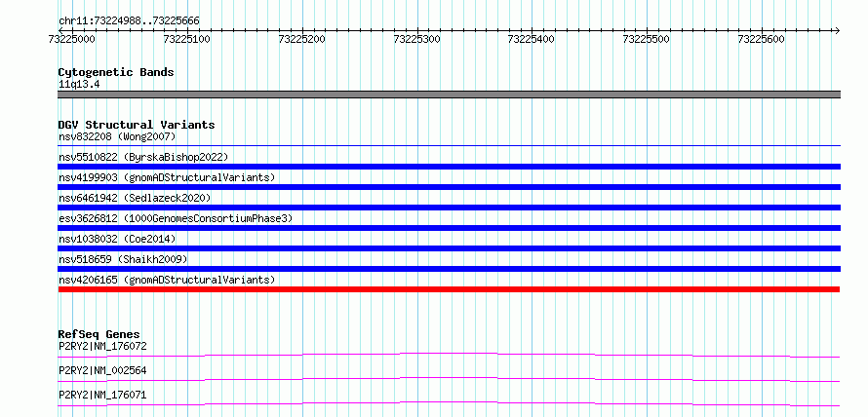Click the P2RY2|NM_176071 transcript label
This screenshot has height=417, width=868.
[102, 396]
